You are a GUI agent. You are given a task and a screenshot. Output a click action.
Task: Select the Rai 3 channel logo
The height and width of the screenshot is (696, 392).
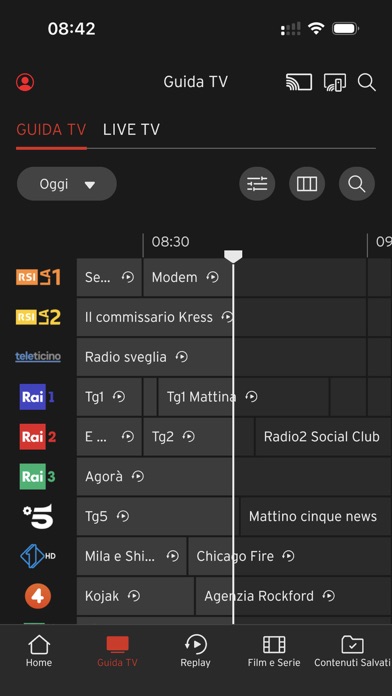[37, 476]
